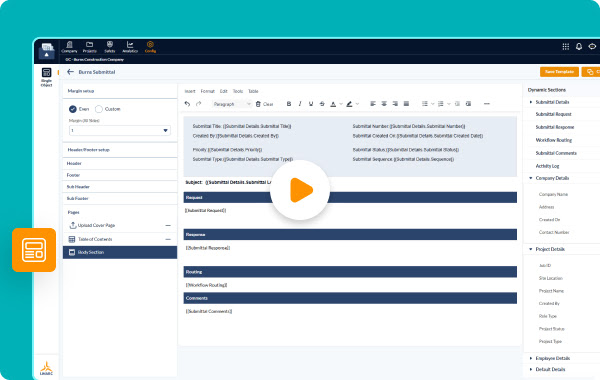This screenshot has width=600, height=380.
Task: Undo the last edit
Action: [187, 104]
